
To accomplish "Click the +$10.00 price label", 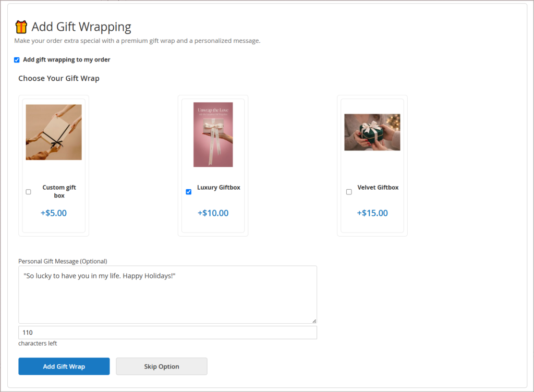I will 213,213.
